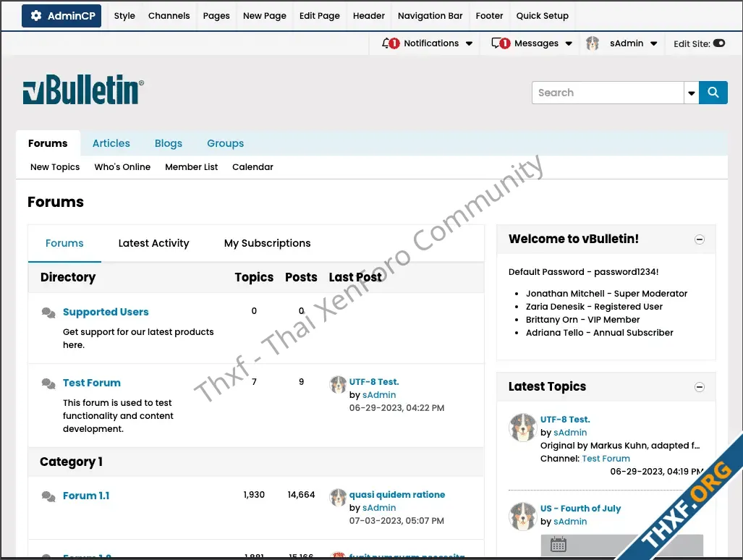Open the Calendar link
This screenshot has width=743, height=560.
[x=252, y=166]
